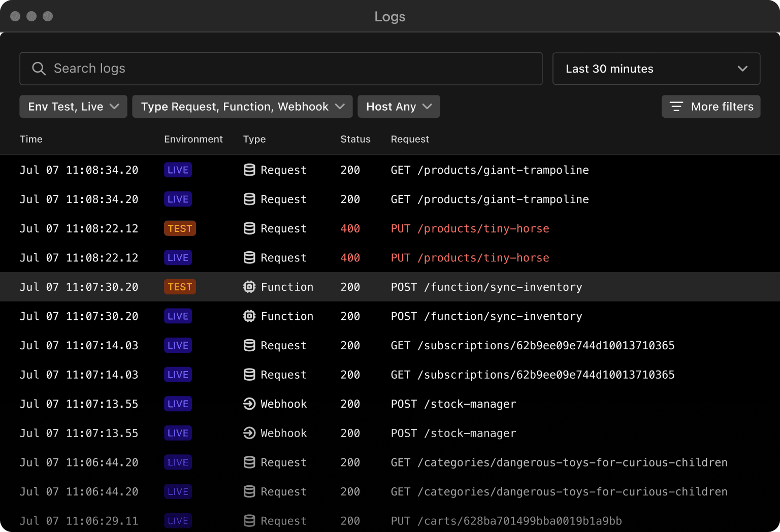Click the More filters button

tap(711, 107)
